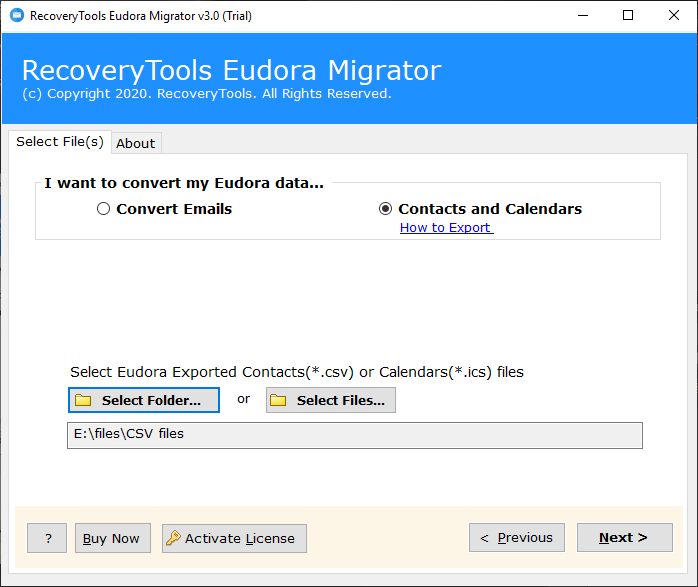This screenshot has width=698, height=587.
Task: Go back with the Previous button
Action: click(x=517, y=538)
